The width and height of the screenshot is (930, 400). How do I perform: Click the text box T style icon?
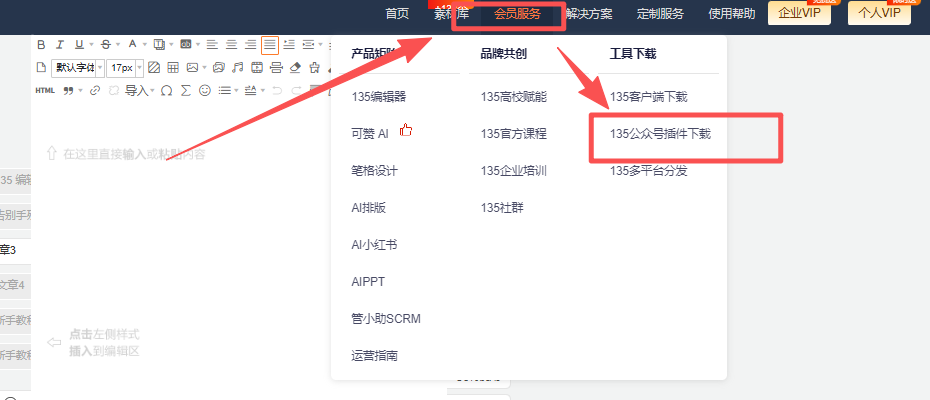(x=159, y=45)
